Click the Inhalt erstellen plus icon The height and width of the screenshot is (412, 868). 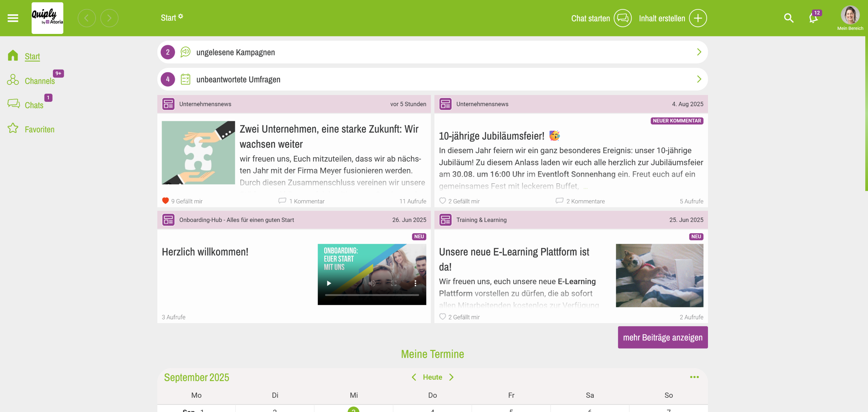click(698, 18)
